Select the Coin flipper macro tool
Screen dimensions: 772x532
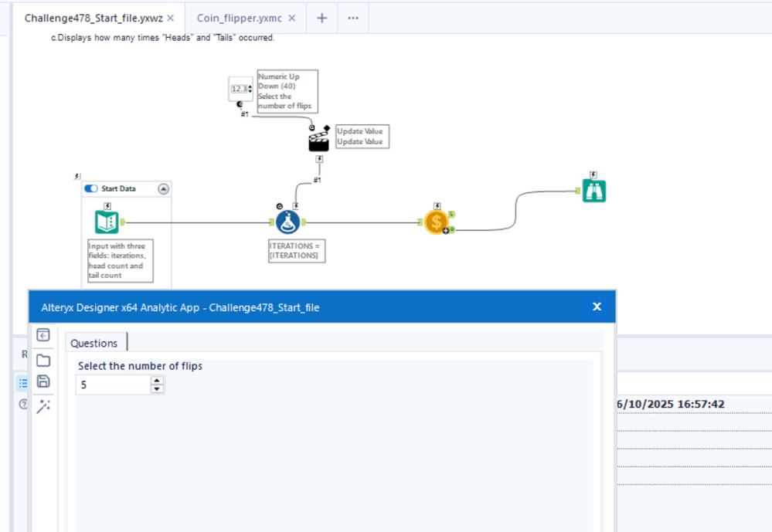(x=436, y=222)
